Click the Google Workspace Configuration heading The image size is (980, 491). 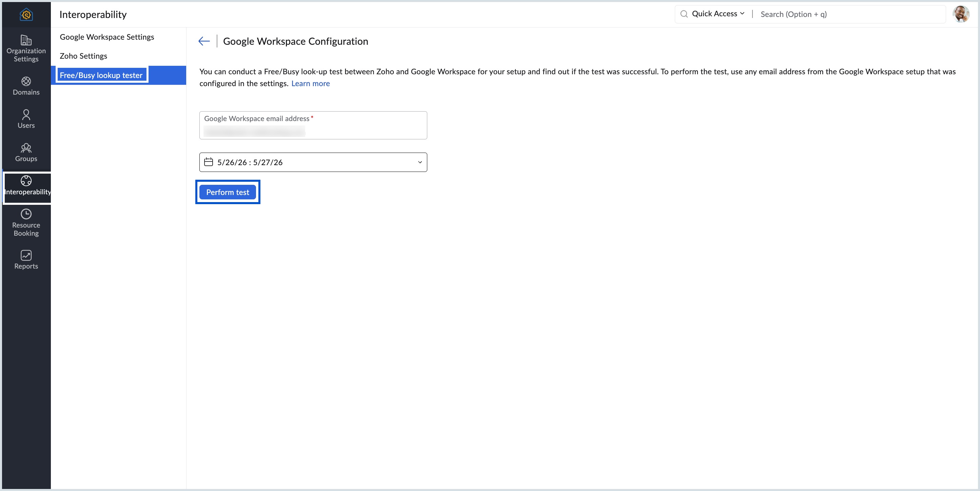296,41
